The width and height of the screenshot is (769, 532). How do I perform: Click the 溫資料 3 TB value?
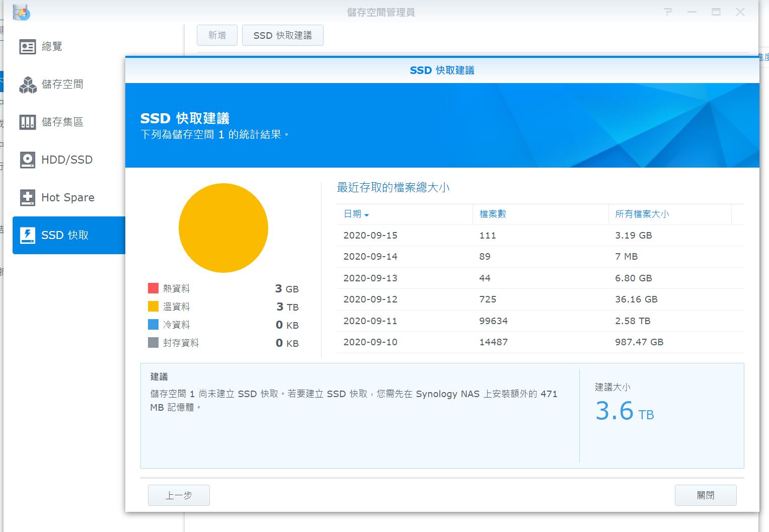[x=287, y=307]
